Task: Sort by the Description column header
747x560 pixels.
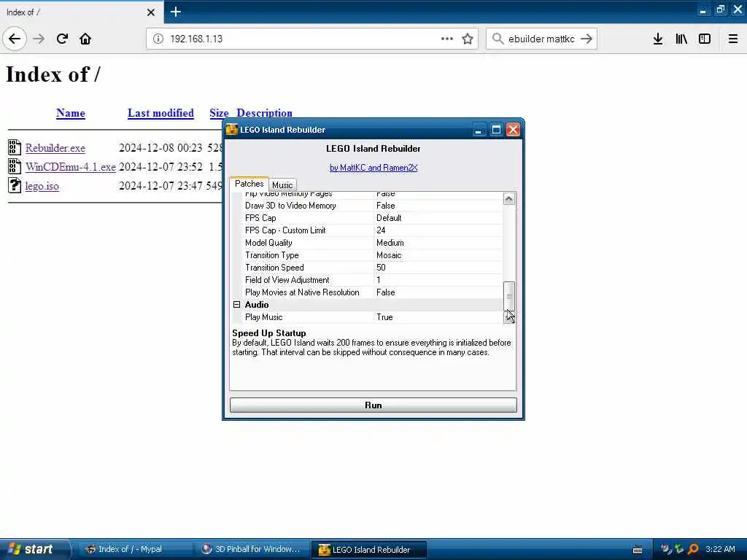Action: pos(264,113)
